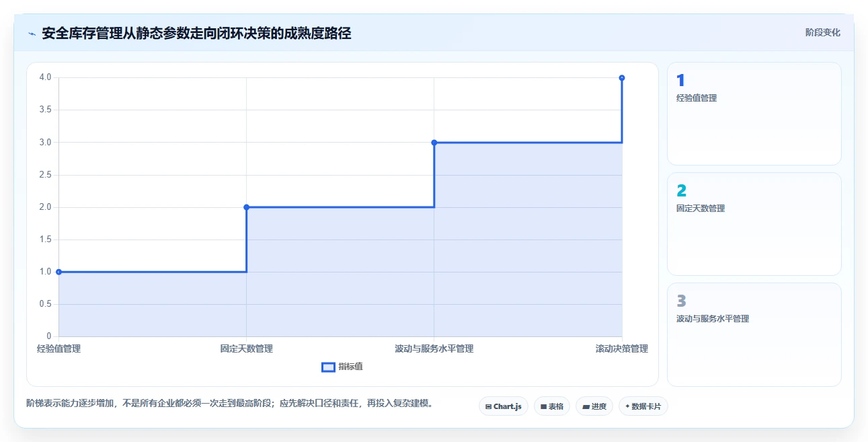Click the data point at value 4.0
The width and height of the screenshot is (868, 442).
pyautogui.click(x=622, y=78)
